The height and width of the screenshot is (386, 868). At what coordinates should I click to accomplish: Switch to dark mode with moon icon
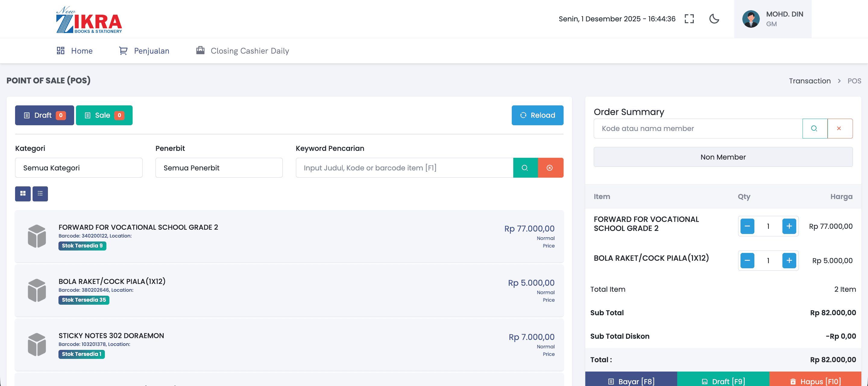[714, 19]
